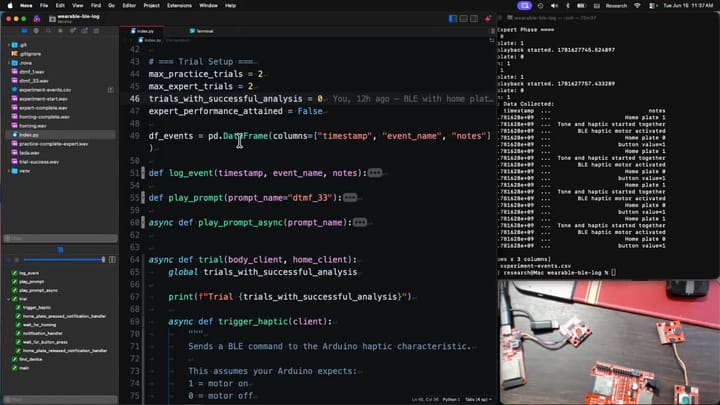The width and height of the screenshot is (720, 405).
Task: Open Wi-Fi menu bar icon
Action: point(637,6)
